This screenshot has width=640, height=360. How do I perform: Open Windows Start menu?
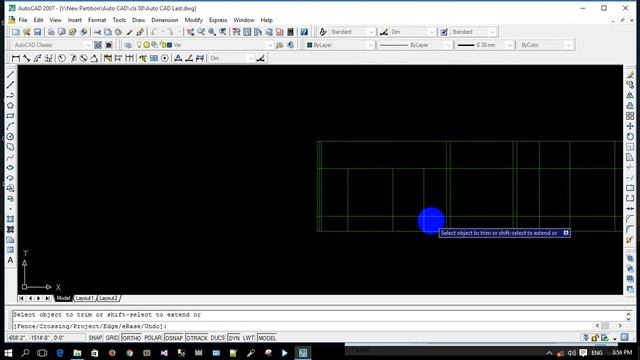click(x=8, y=353)
